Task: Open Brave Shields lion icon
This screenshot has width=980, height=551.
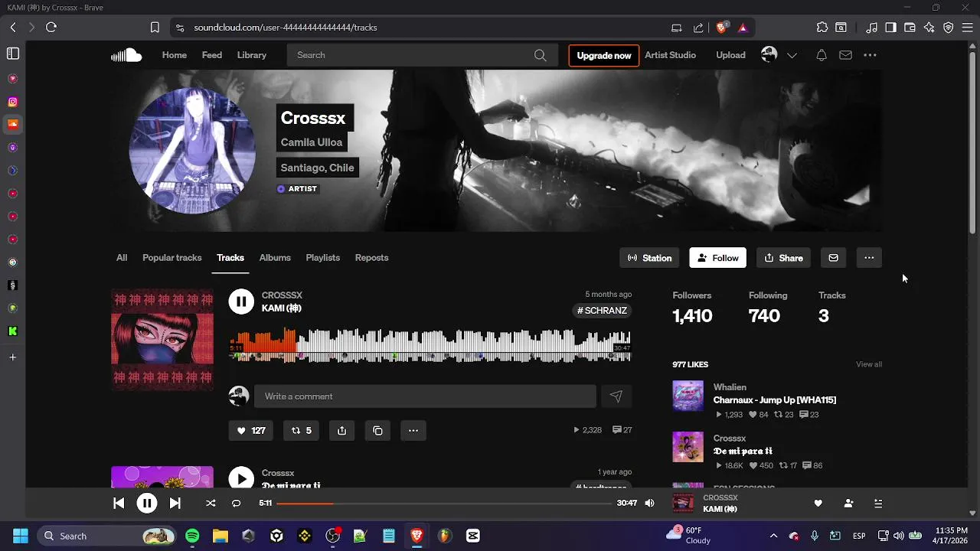Action: click(721, 28)
